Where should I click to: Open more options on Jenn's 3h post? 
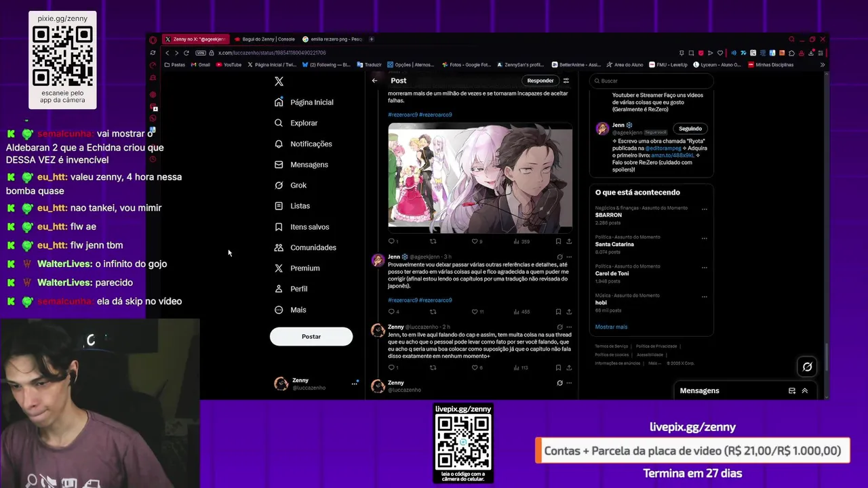click(569, 257)
